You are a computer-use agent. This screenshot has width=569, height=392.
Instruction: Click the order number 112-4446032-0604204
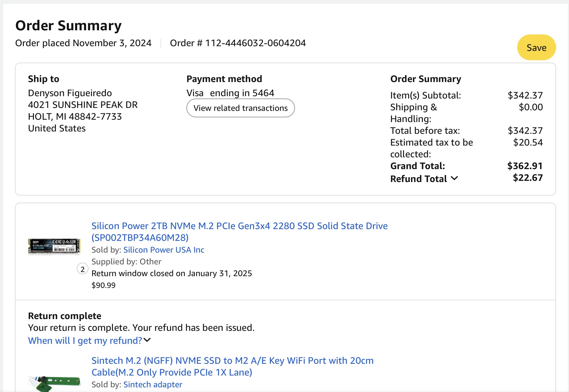(255, 43)
